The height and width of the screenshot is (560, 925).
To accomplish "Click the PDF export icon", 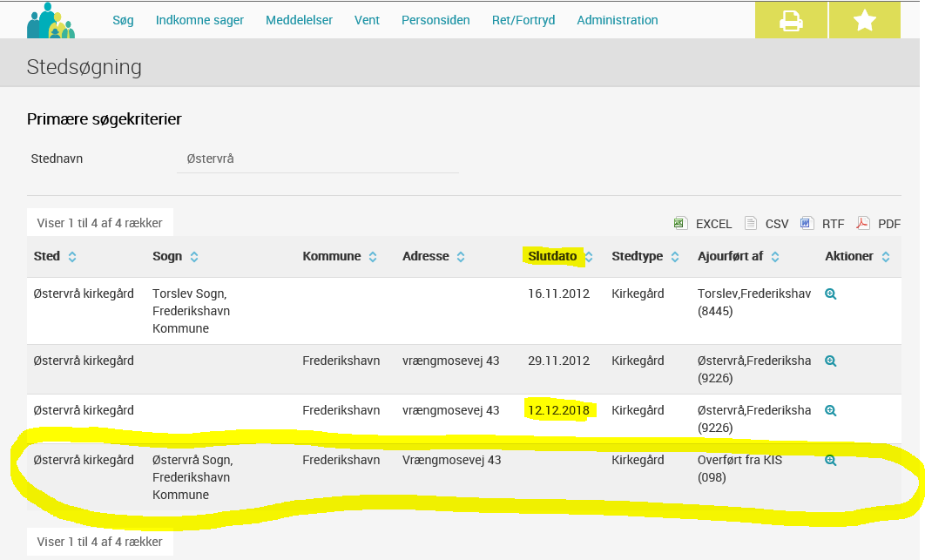I will tap(863, 223).
